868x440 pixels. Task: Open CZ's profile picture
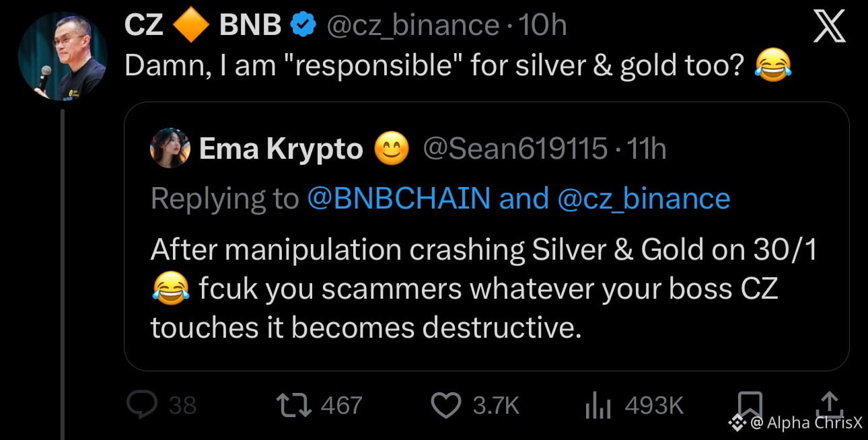(x=62, y=56)
